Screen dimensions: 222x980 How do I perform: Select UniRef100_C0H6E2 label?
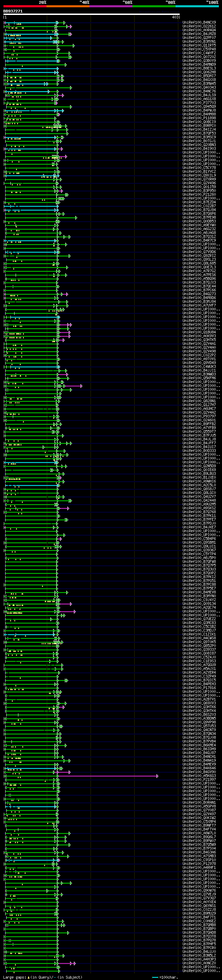(199, 921)
